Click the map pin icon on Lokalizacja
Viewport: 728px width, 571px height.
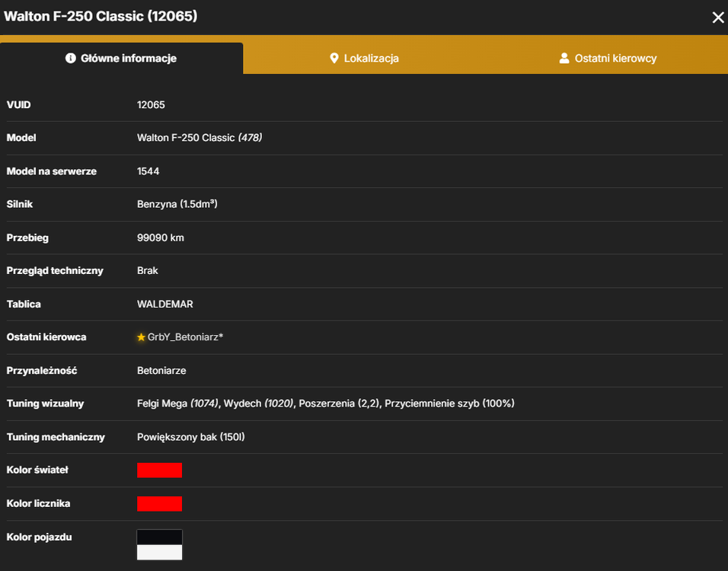click(x=334, y=58)
